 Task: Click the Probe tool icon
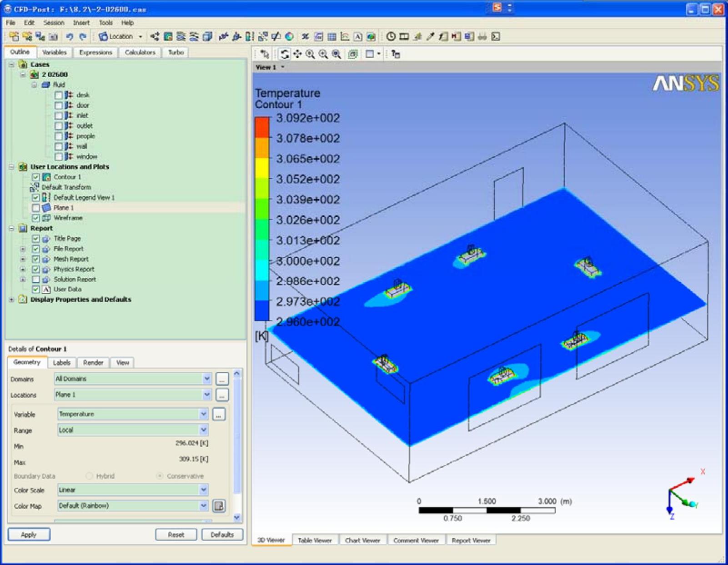tap(430, 36)
